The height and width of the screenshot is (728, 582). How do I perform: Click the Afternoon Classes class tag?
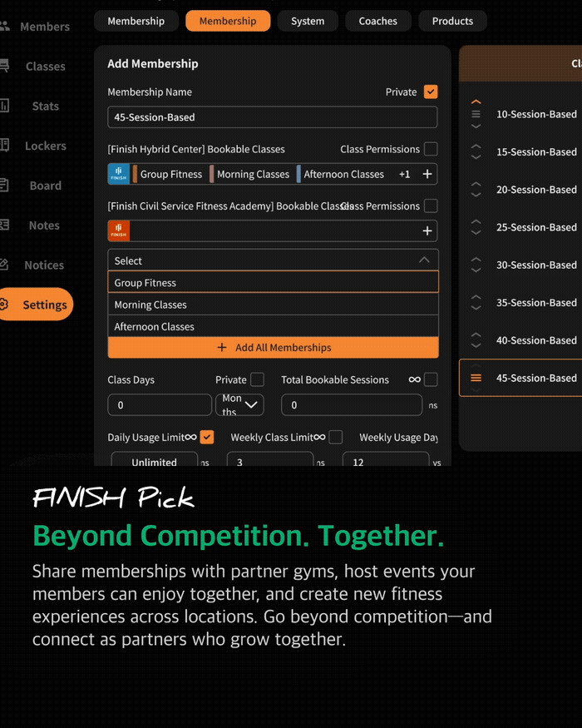point(344,174)
